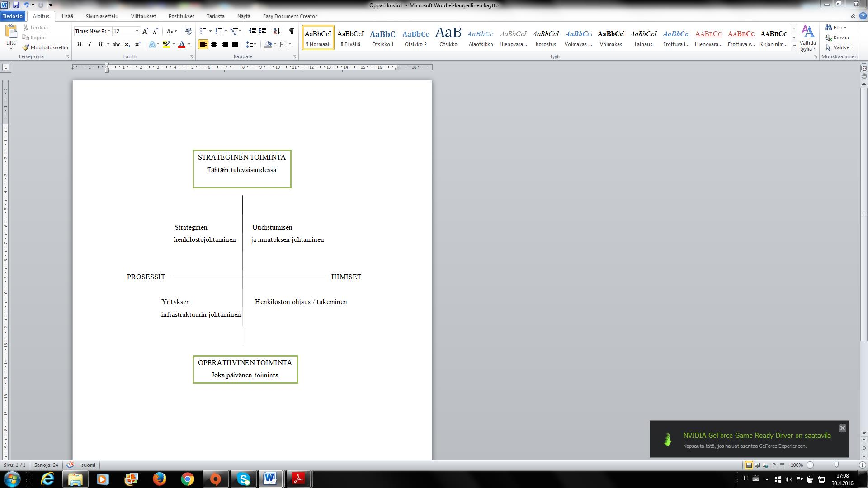
Task: Apply text highlight color
Action: click(166, 44)
